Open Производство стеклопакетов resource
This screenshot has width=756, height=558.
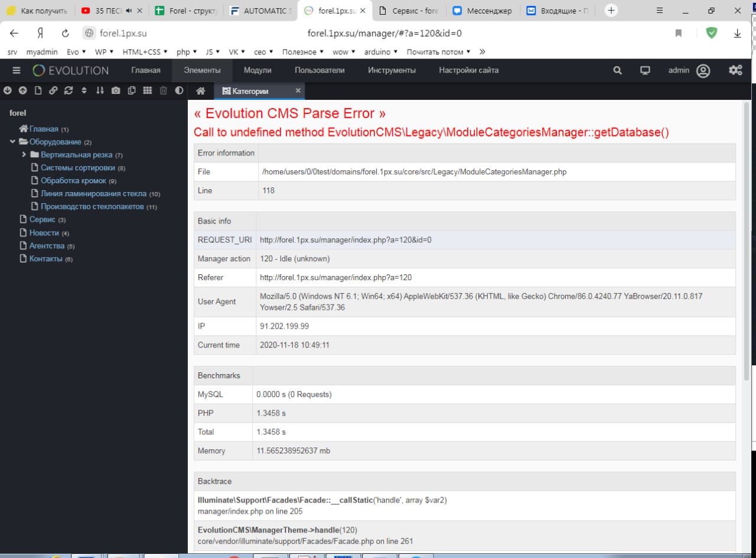point(92,207)
